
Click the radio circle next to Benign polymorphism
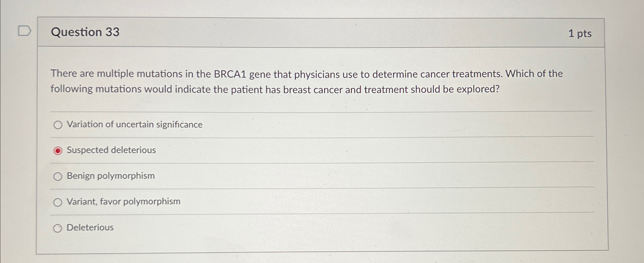coord(58,176)
